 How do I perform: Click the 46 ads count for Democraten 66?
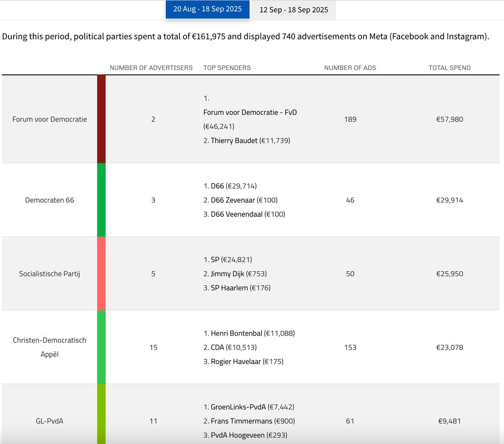pos(350,200)
